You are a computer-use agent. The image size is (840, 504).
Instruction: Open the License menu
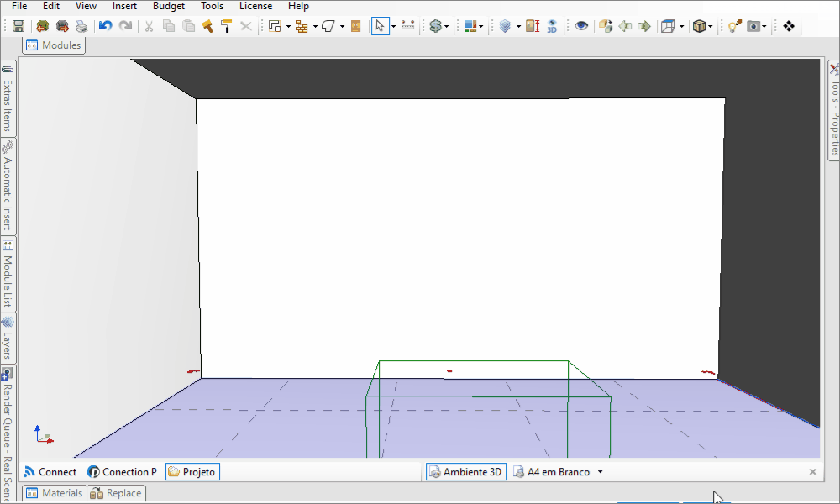255,6
